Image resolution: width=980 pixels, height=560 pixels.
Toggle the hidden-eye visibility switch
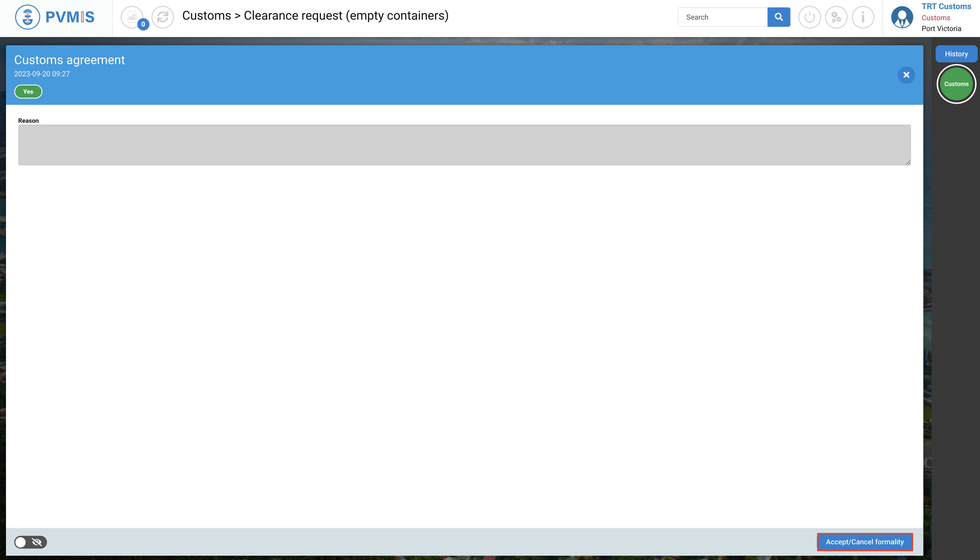pos(30,542)
